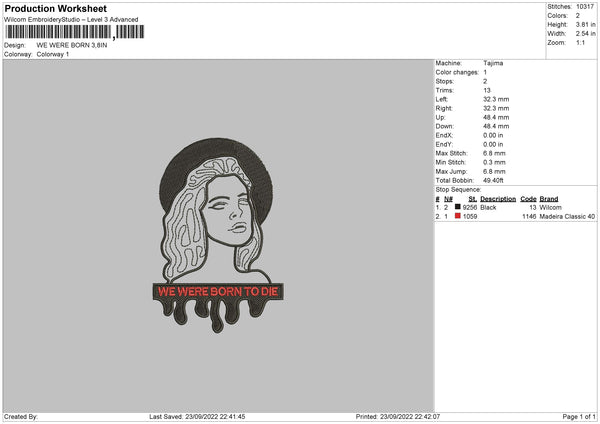Click the Description column header
Image resolution: width=600 pixels, height=424 pixels.
pos(498,199)
